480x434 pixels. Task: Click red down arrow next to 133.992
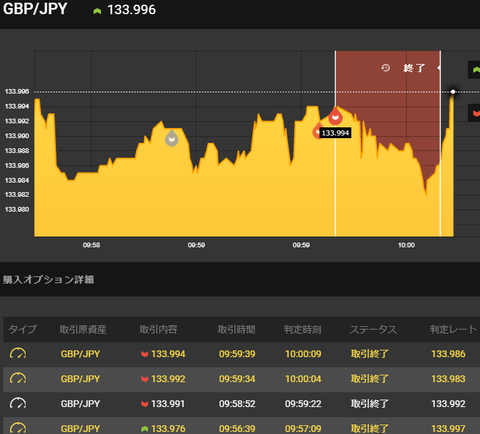tap(145, 379)
